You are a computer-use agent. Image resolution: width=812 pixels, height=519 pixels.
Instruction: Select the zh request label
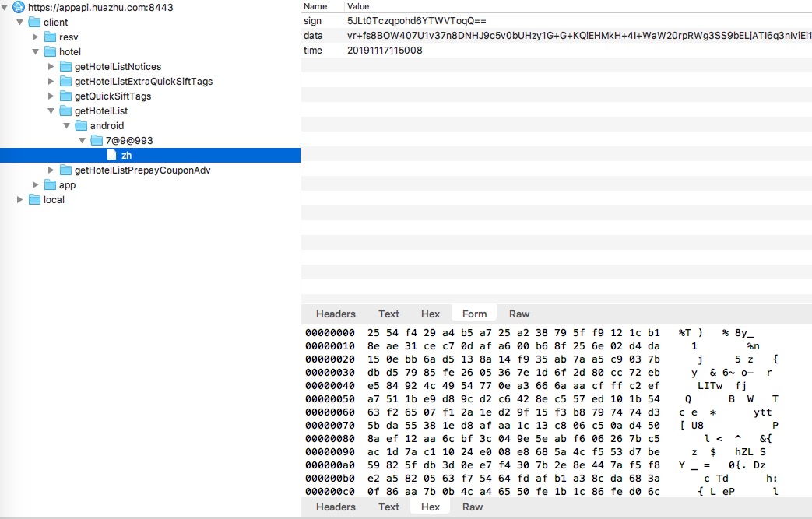126,155
